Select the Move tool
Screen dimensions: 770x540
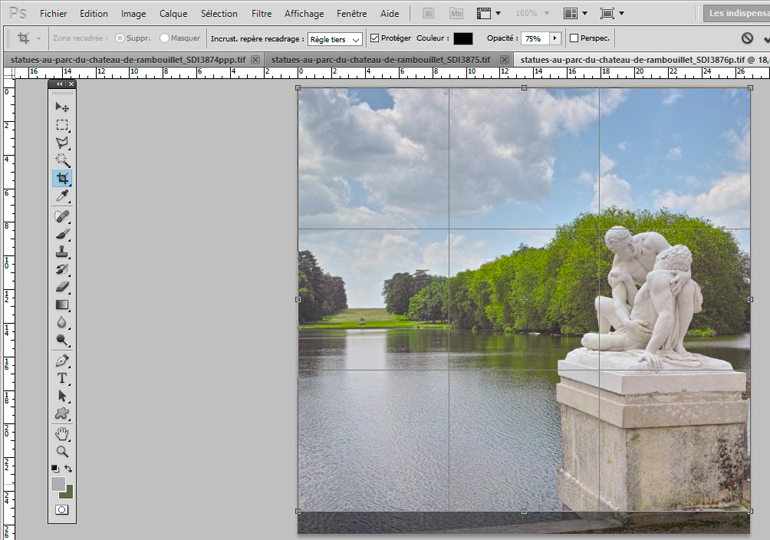click(x=62, y=107)
